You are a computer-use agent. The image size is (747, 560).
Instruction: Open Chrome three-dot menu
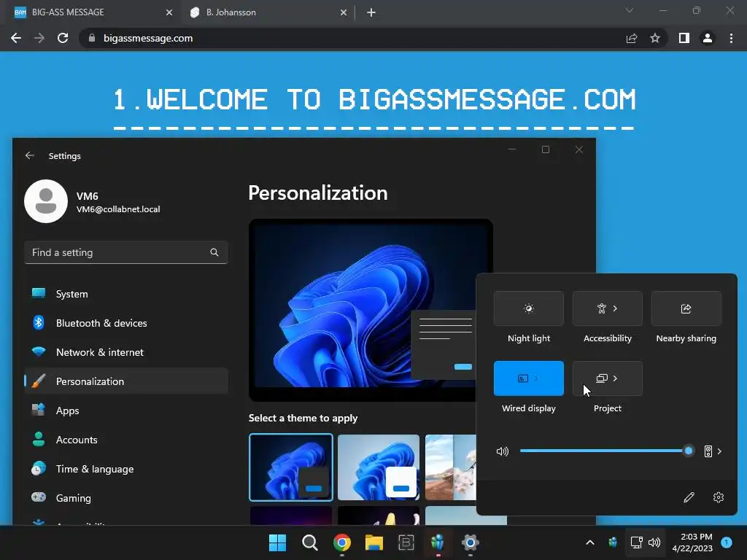pos(731,38)
